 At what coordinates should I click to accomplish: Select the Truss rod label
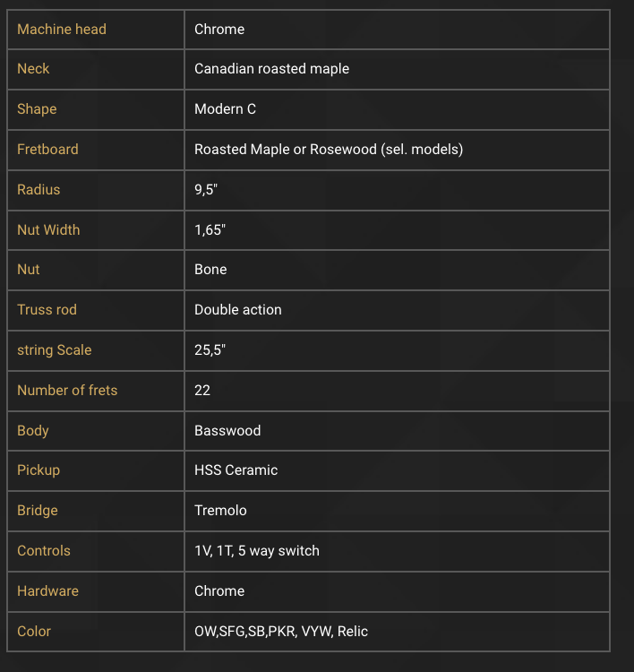click(47, 309)
